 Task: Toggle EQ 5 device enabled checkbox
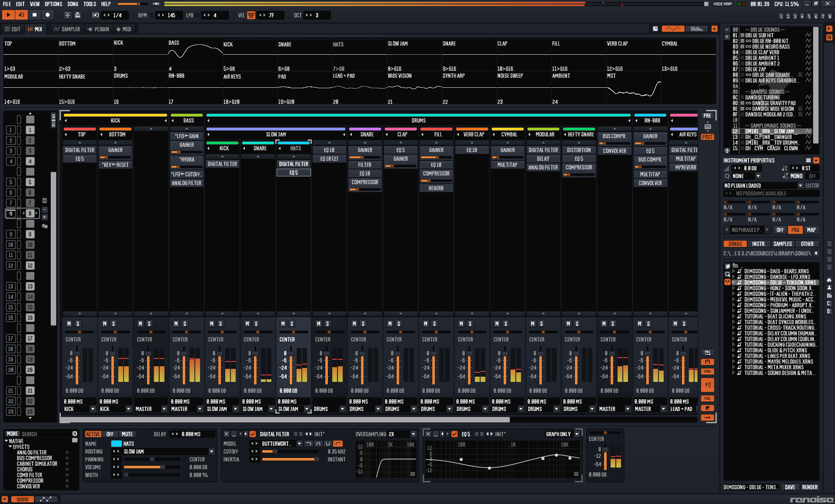coord(454,434)
